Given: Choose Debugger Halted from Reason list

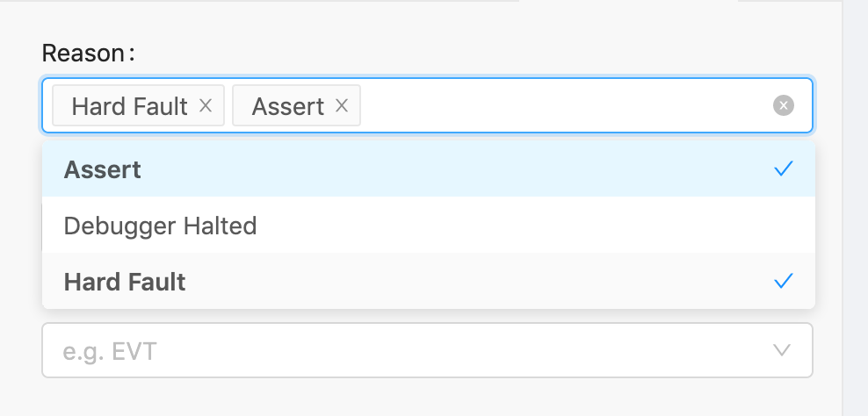Looking at the screenshot, I should [x=160, y=226].
